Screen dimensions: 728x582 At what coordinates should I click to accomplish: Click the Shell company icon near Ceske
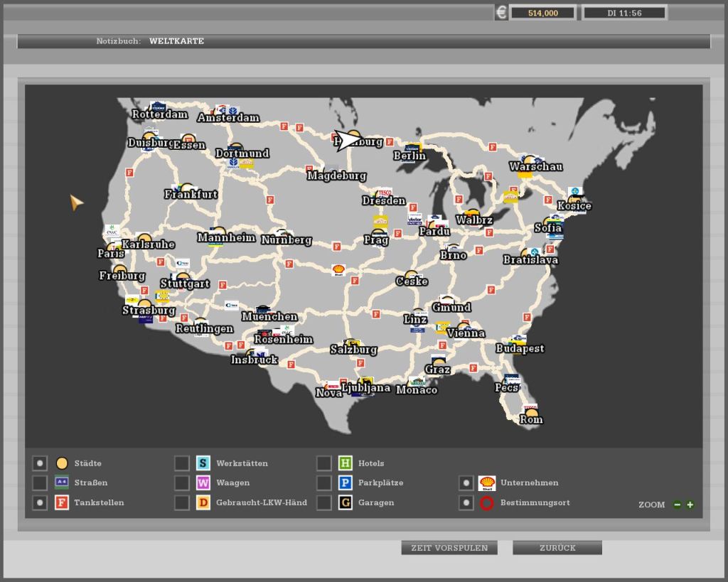point(339,270)
